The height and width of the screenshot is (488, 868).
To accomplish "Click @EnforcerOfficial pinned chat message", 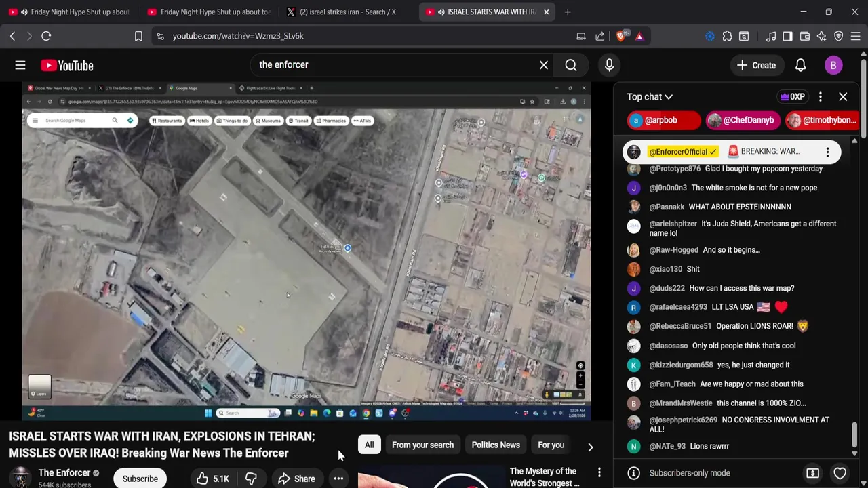I will click(732, 152).
